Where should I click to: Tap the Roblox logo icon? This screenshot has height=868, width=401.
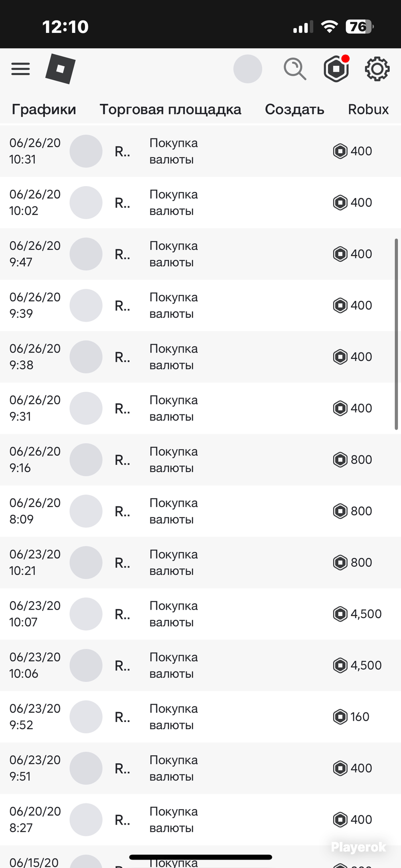coord(61,69)
